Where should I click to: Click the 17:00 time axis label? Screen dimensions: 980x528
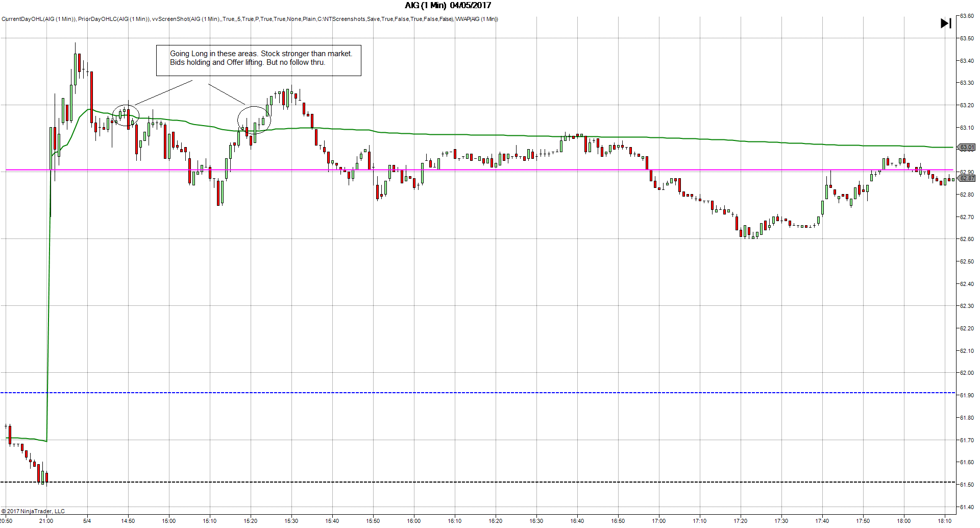[x=659, y=521]
